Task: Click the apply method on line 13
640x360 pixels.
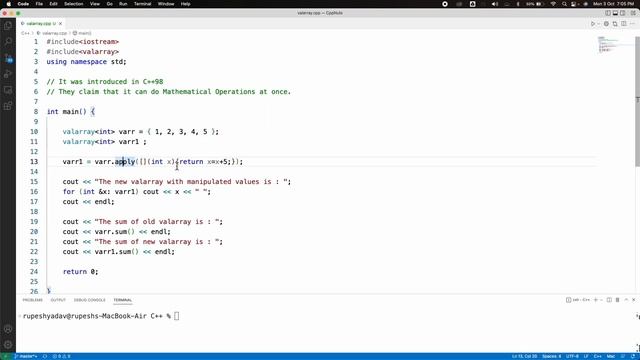Action: (125, 162)
